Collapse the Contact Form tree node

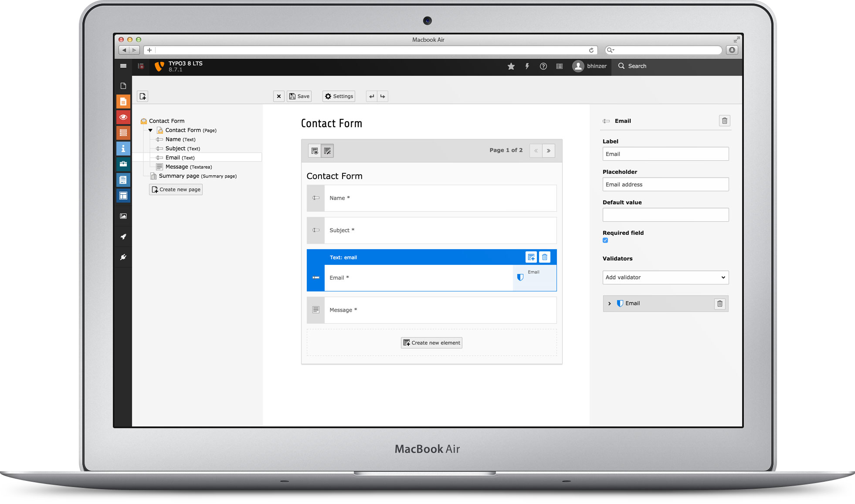click(149, 130)
